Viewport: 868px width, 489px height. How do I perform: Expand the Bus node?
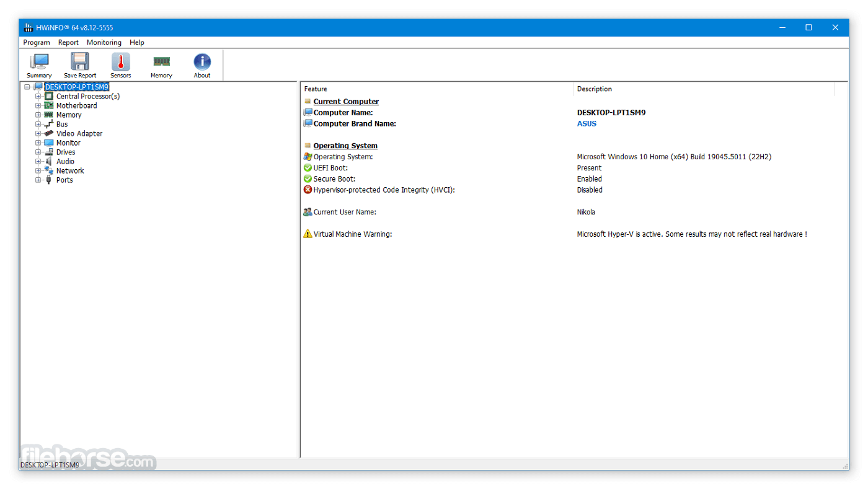click(x=38, y=124)
